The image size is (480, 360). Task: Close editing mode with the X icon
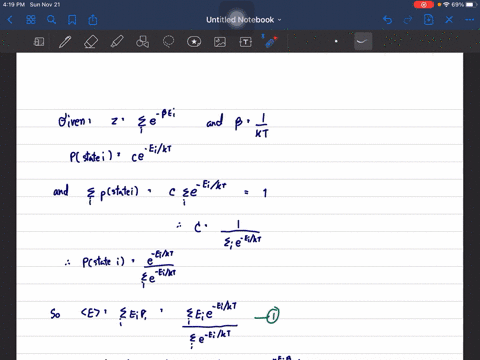point(449,20)
